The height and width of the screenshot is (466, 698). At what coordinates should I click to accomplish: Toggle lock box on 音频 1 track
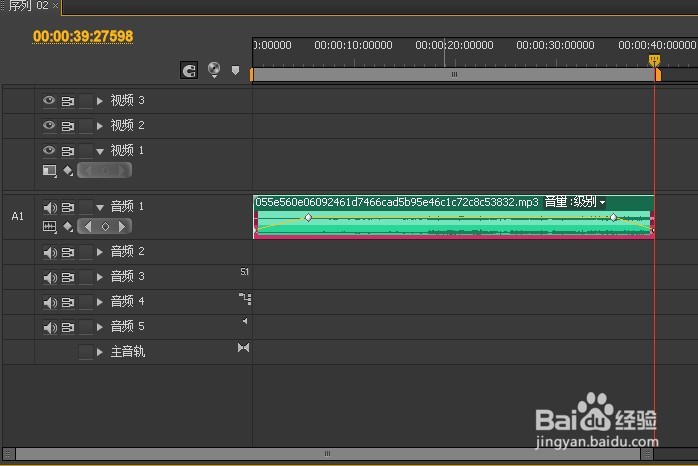pos(85,207)
